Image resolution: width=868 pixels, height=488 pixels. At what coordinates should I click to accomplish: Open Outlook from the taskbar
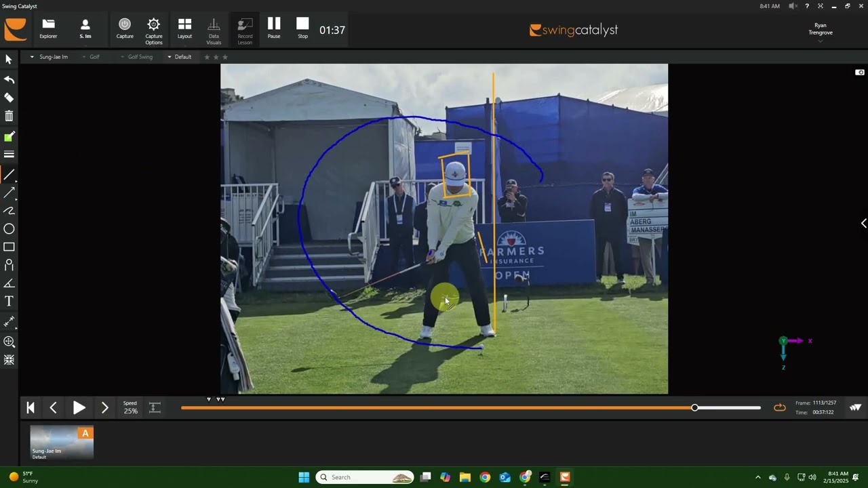(x=505, y=477)
